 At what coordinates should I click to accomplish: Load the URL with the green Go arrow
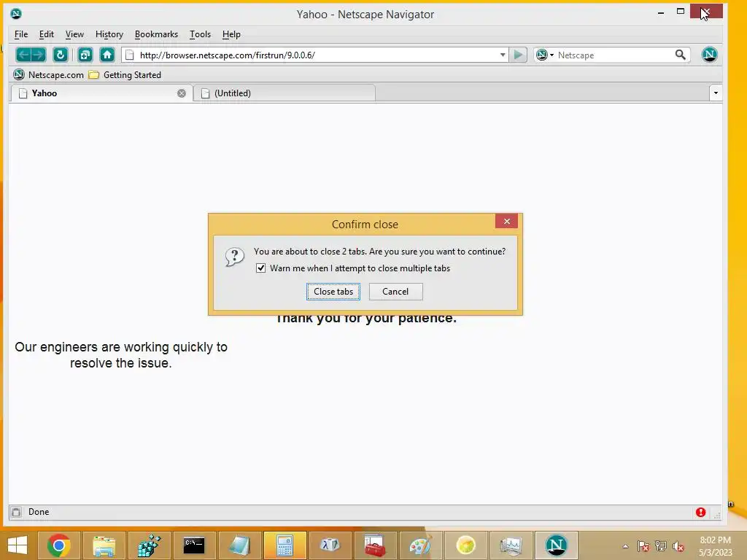pyautogui.click(x=518, y=55)
